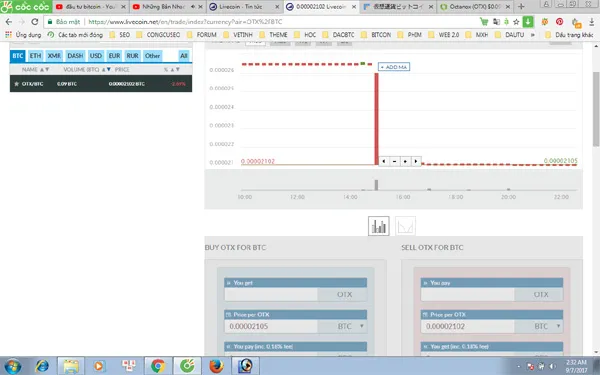Open the Pinterest extension icon
Screen dimensions: 600x375
point(559,22)
